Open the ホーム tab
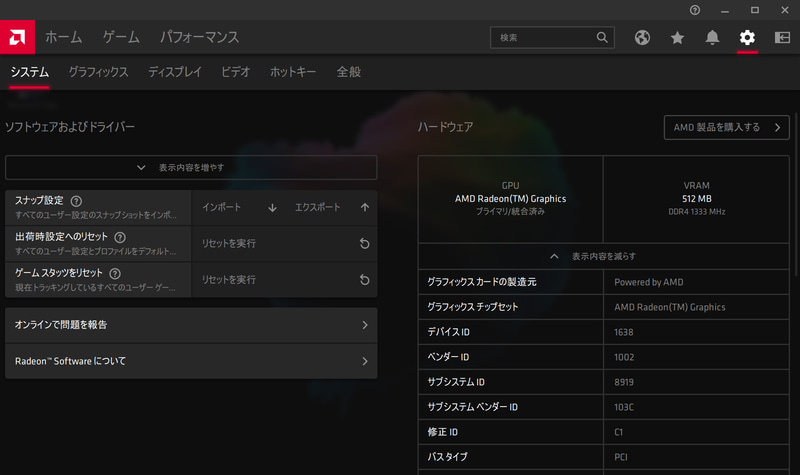The height and width of the screenshot is (475, 800). pyautogui.click(x=64, y=37)
